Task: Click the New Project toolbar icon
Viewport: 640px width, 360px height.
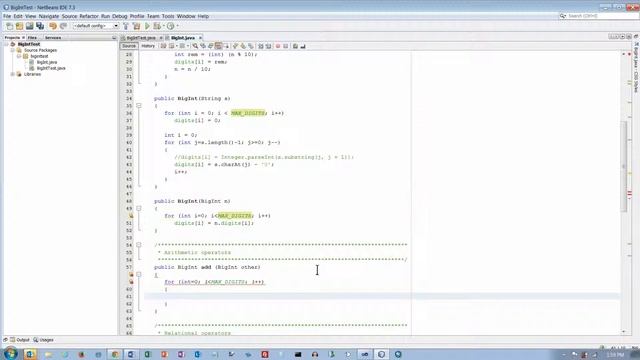Action: point(19,26)
